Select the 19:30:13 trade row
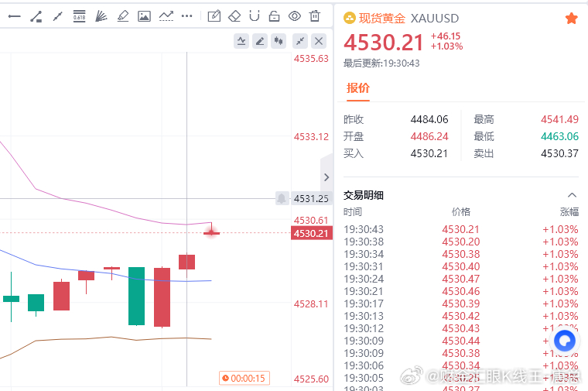 (x=461, y=316)
